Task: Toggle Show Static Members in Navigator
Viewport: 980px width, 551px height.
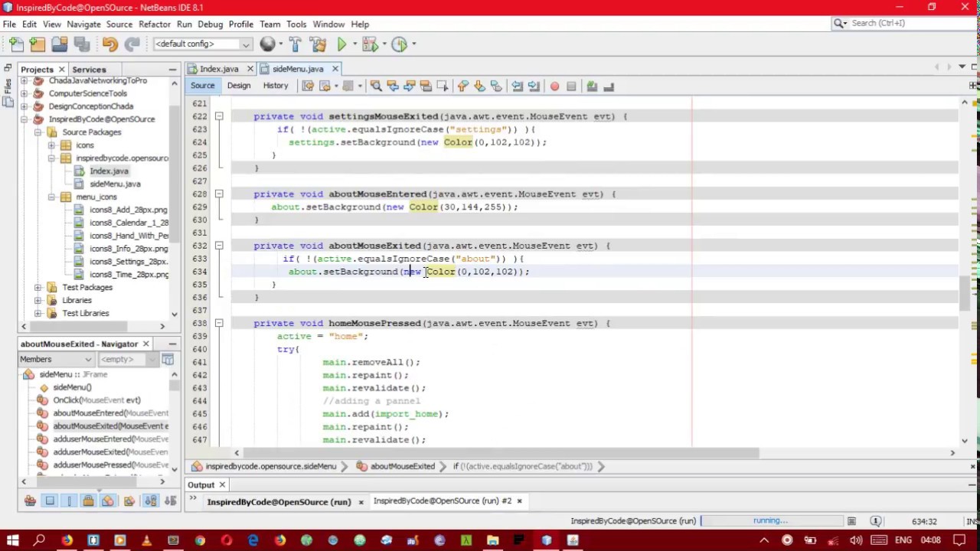Action: [70, 501]
